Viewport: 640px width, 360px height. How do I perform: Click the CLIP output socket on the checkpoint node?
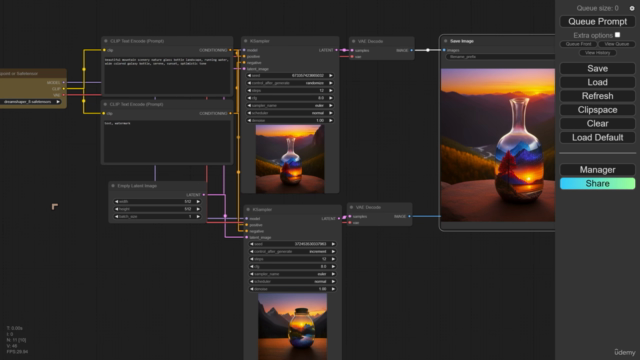pos(64,89)
